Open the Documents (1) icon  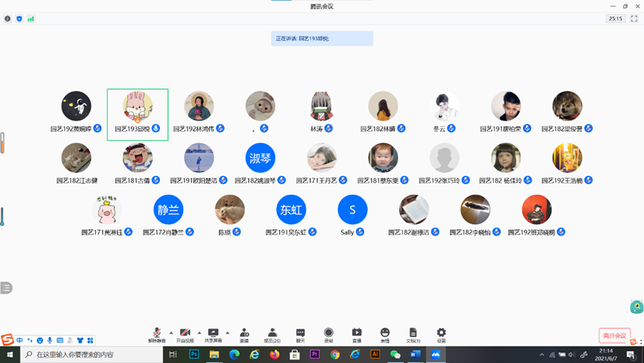(412, 333)
